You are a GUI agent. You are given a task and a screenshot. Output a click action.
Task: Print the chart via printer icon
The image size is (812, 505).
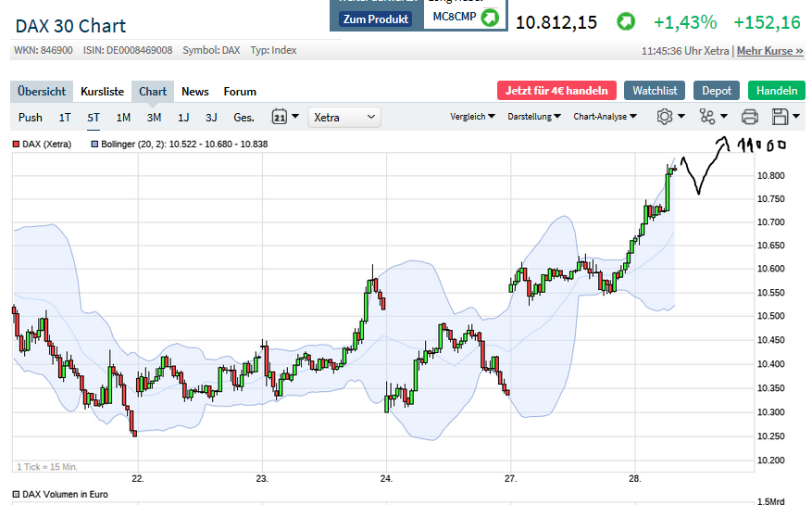(750, 117)
